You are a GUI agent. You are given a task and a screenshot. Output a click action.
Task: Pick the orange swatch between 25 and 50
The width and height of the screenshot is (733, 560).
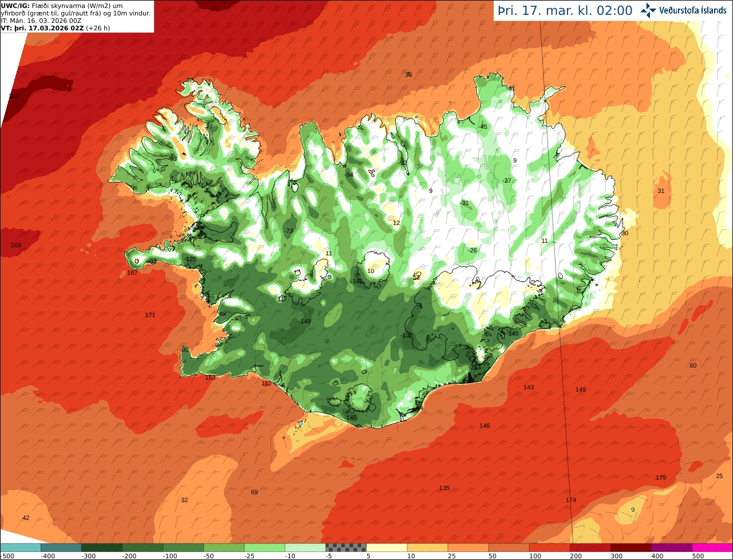[467, 547]
